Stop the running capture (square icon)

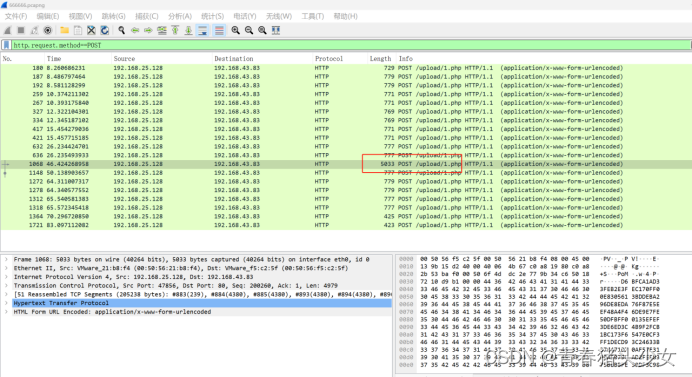tap(21, 30)
